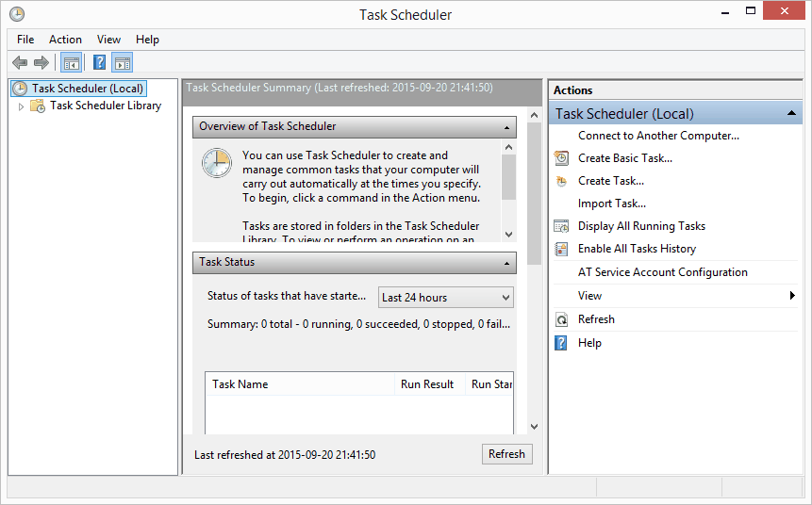Click the Refresh button at bottom

[x=506, y=454]
